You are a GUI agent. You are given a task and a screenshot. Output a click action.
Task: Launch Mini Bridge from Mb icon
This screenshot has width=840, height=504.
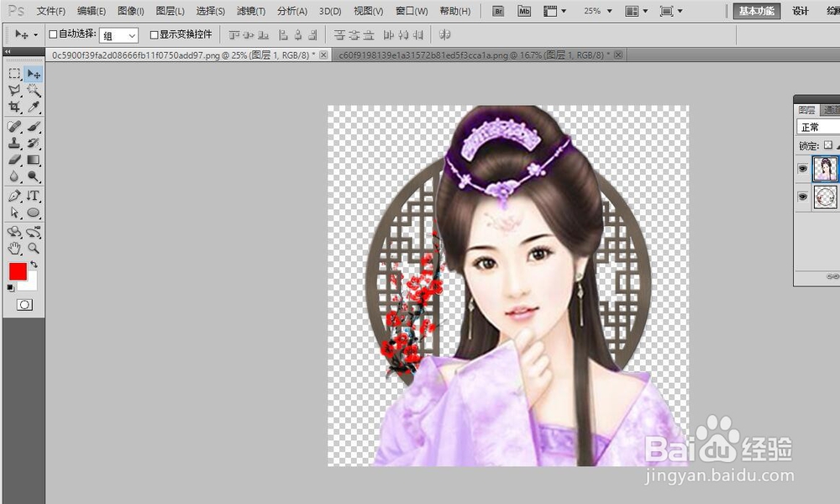[x=524, y=11]
